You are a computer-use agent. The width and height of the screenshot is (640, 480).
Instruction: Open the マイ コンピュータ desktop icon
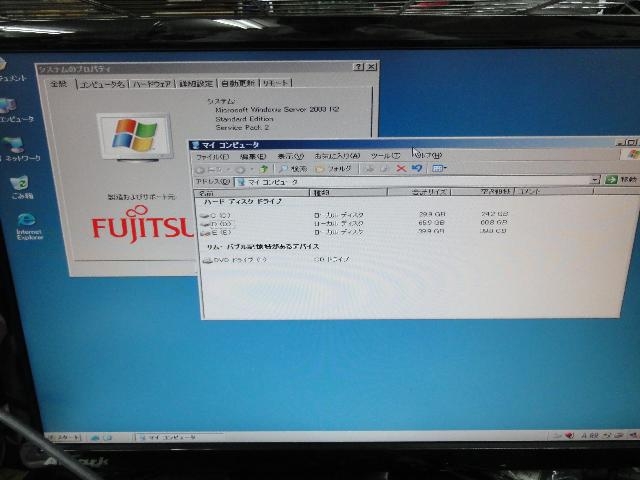tap(16, 110)
